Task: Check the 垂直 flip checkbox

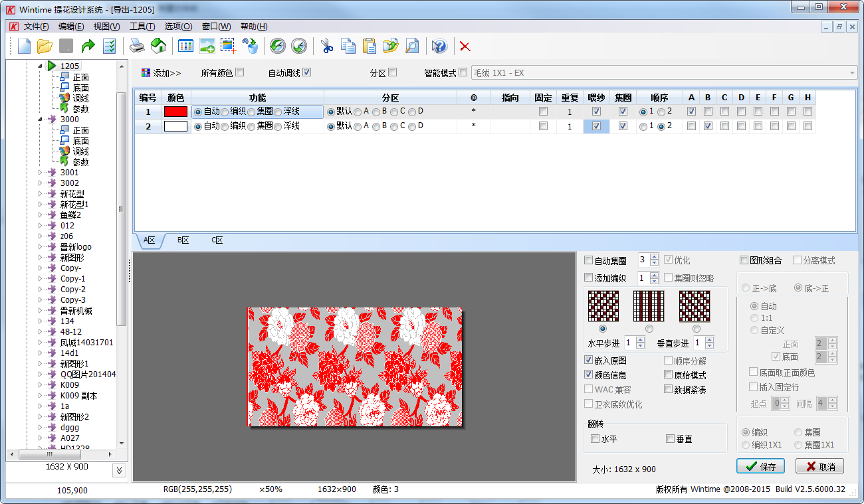Action: pos(670,439)
